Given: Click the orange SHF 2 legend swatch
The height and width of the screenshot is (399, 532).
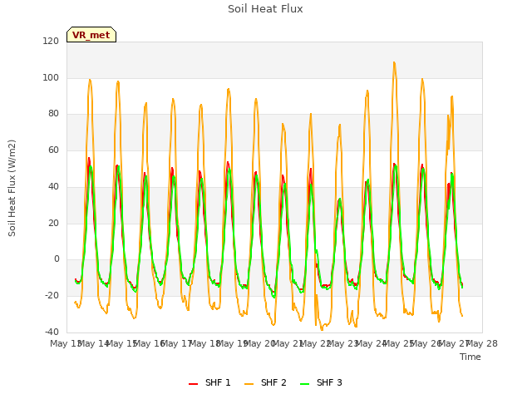Looking at the screenshot, I should 249,383.
